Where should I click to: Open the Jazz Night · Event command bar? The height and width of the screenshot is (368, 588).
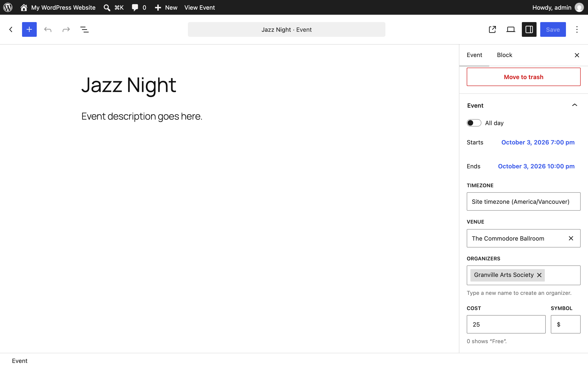point(286,29)
